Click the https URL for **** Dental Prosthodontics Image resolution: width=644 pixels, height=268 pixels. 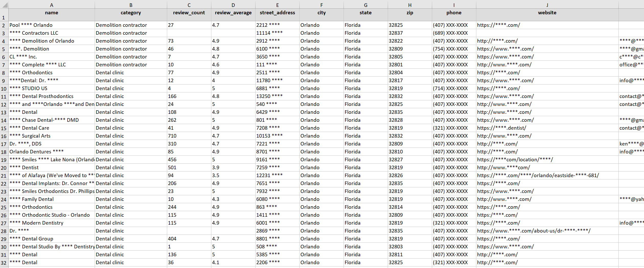[506, 96]
